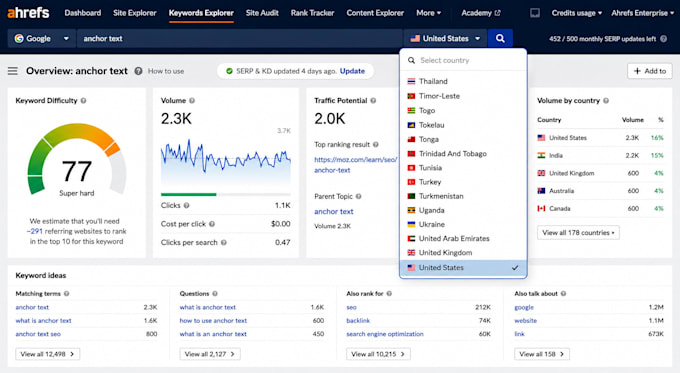Select United Kingdom in dropdown list
Viewport: 680px width, 373px height.
click(463, 252)
